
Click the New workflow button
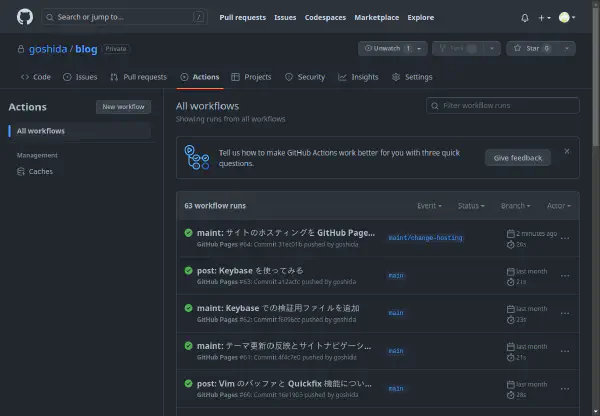point(123,107)
